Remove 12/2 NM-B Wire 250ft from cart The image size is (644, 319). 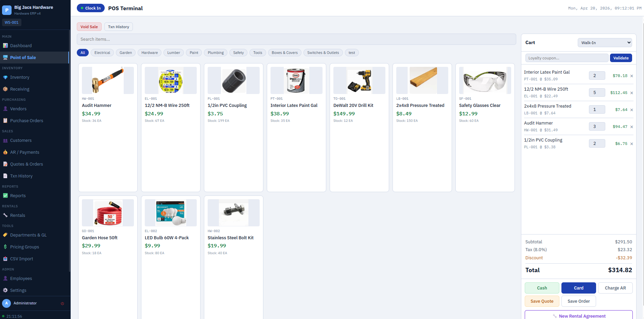[632, 93]
